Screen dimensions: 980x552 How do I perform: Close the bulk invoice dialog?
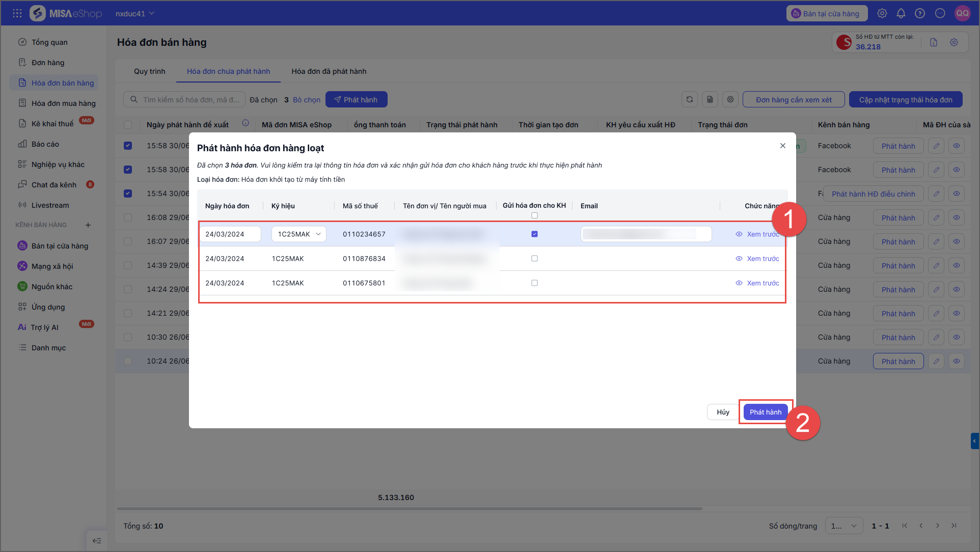(x=783, y=146)
